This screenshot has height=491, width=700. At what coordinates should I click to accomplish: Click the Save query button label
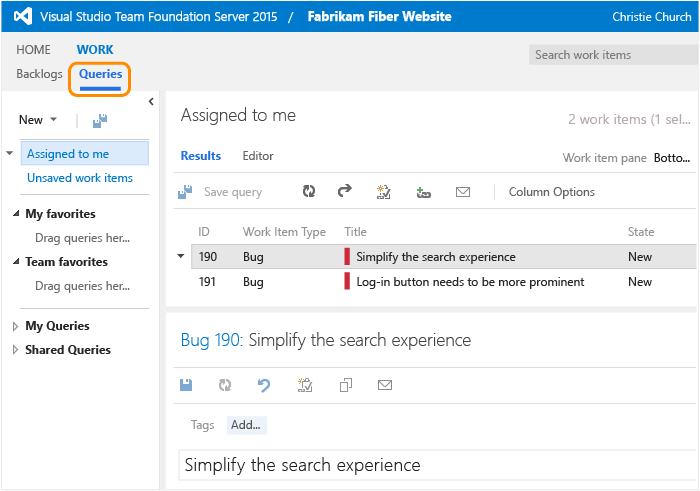coord(233,192)
